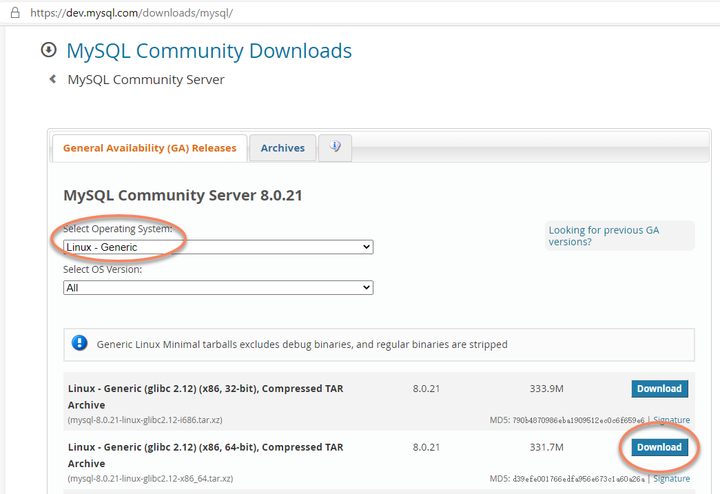This screenshot has height=494, width=720.
Task: Click the MySQL Community Server 8.0.21 heading
Action: [x=183, y=195]
